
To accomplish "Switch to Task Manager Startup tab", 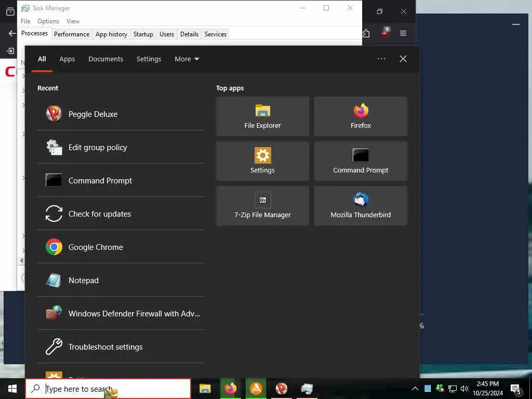I will 143,34.
